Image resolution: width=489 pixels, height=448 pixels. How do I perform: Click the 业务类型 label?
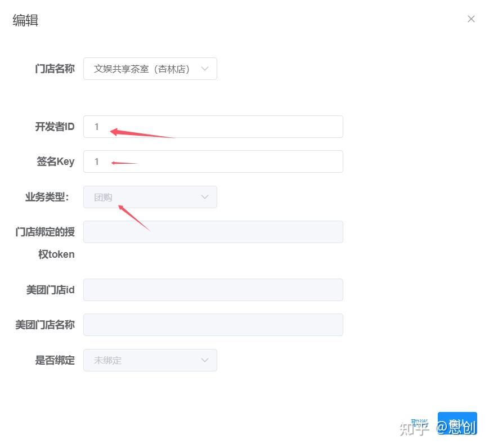click(47, 197)
